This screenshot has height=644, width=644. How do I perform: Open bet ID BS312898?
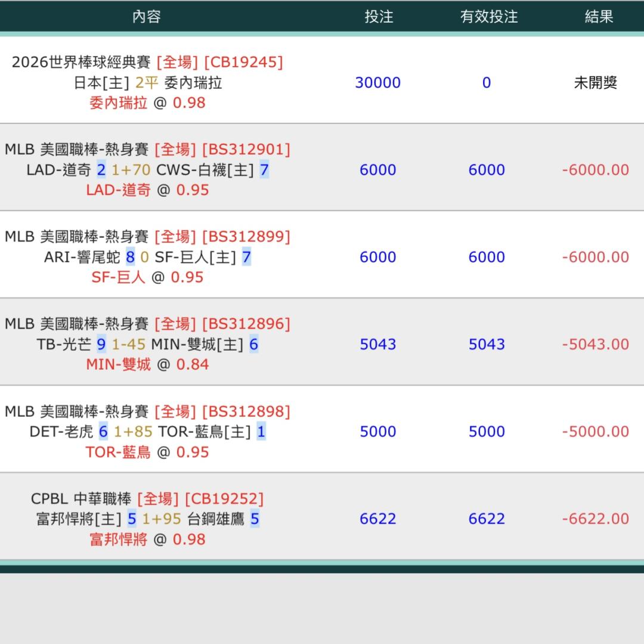pyautogui.click(x=246, y=411)
